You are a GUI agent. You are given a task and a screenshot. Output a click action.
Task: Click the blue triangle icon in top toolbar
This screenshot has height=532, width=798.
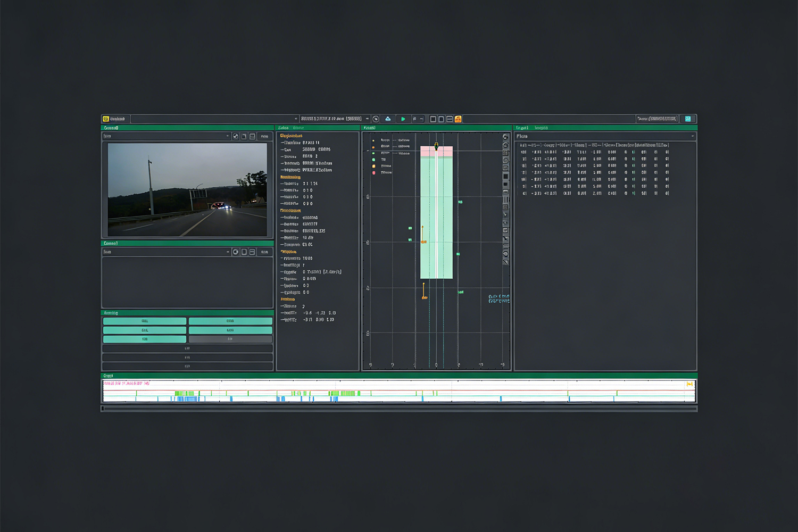pyautogui.click(x=388, y=119)
